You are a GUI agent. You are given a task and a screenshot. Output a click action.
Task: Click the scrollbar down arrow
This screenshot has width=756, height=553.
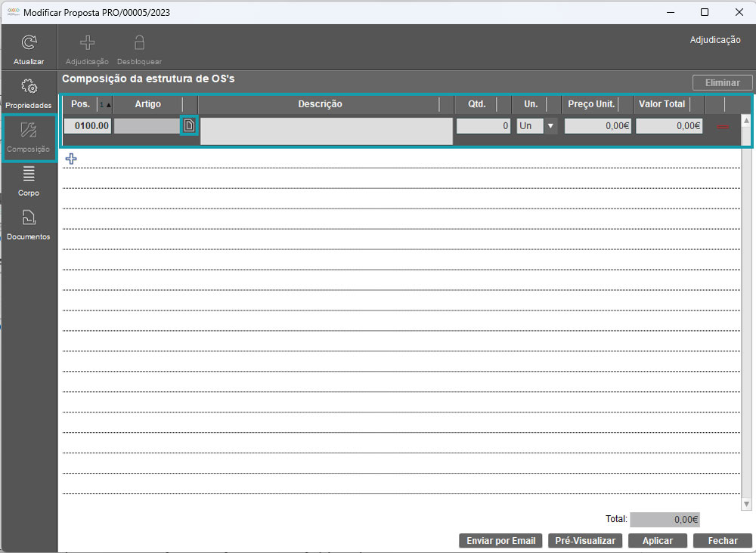[746, 503]
